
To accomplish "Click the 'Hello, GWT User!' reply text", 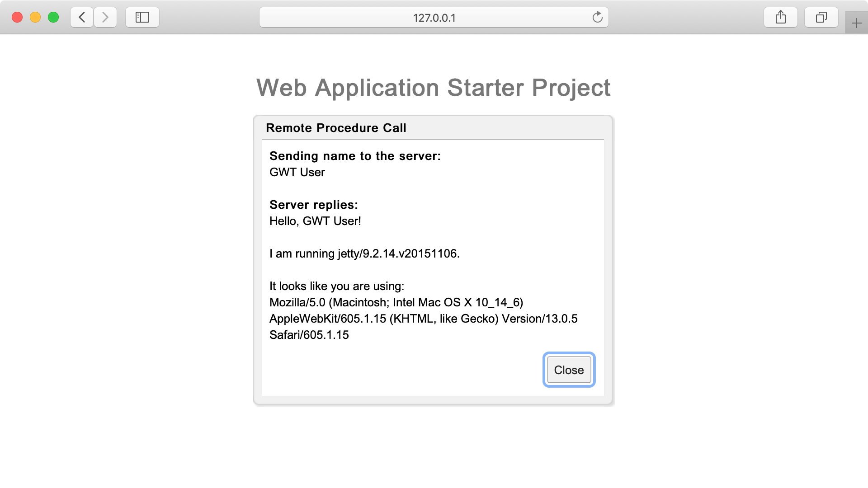I will (315, 221).
